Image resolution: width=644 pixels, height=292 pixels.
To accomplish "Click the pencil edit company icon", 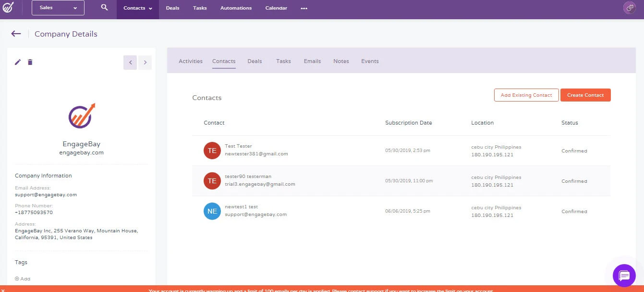I will point(18,62).
